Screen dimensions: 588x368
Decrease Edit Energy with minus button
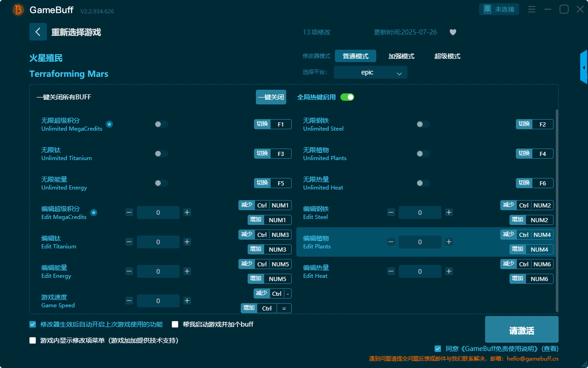[129, 271]
